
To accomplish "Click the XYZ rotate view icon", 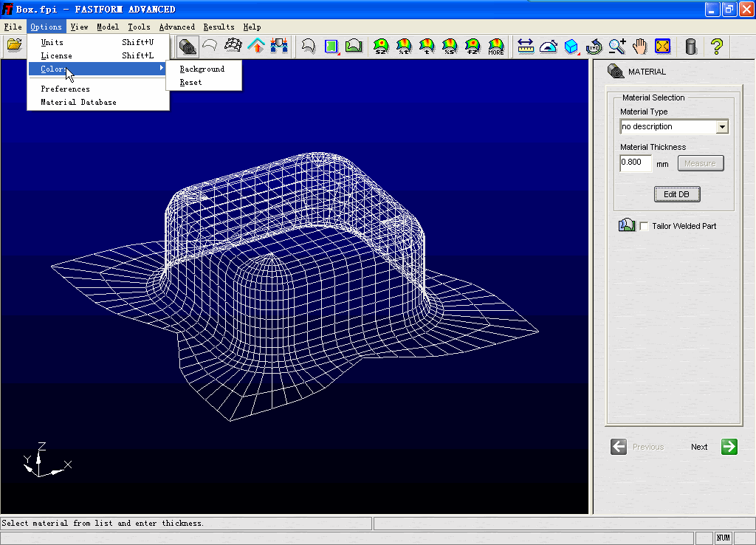I will click(594, 47).
